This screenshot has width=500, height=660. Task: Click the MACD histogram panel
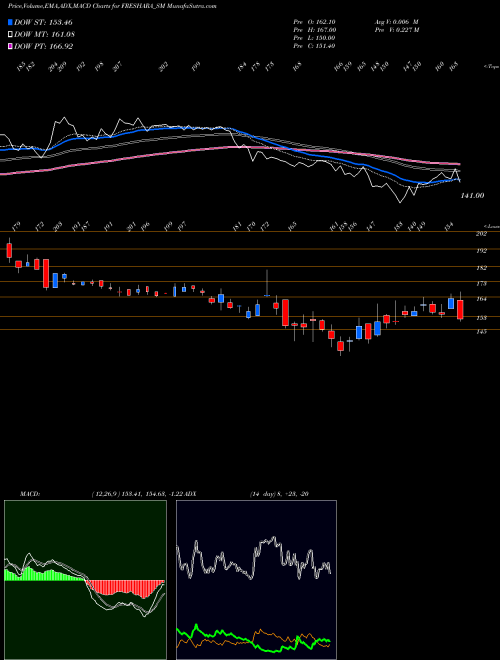85,580
